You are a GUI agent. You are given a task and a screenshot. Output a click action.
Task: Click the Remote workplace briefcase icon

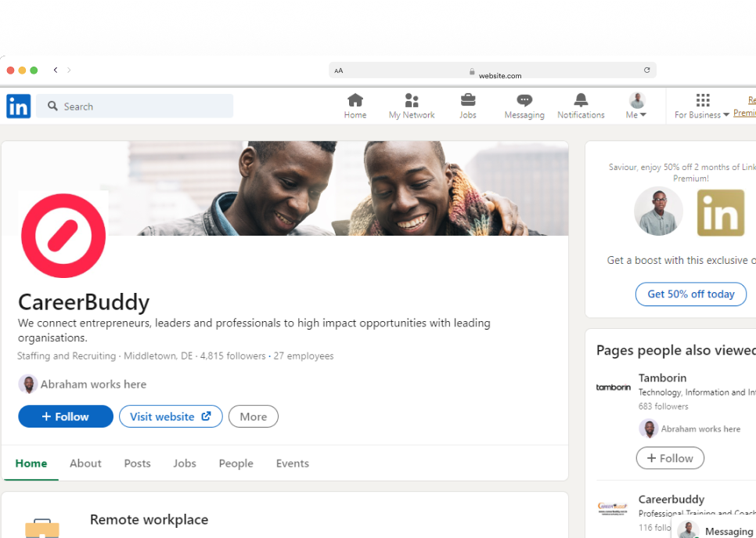(42, 528)
